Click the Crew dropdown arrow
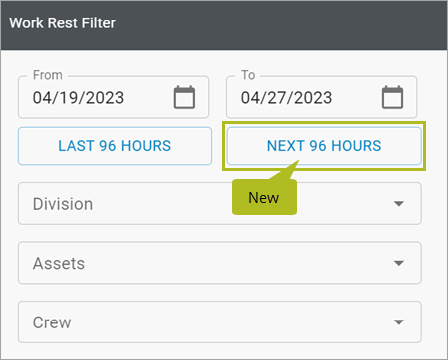Screen dimensions: 448x360 click(399, 322)
